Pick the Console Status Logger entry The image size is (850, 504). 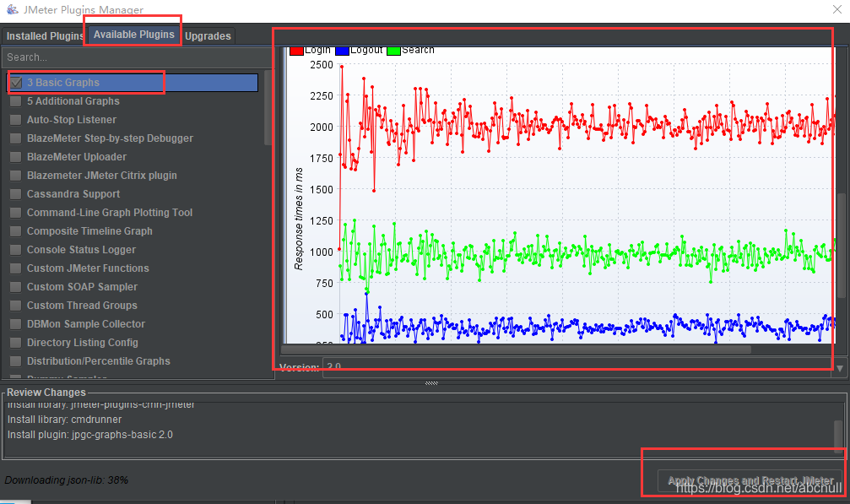[x=81, y=250]
